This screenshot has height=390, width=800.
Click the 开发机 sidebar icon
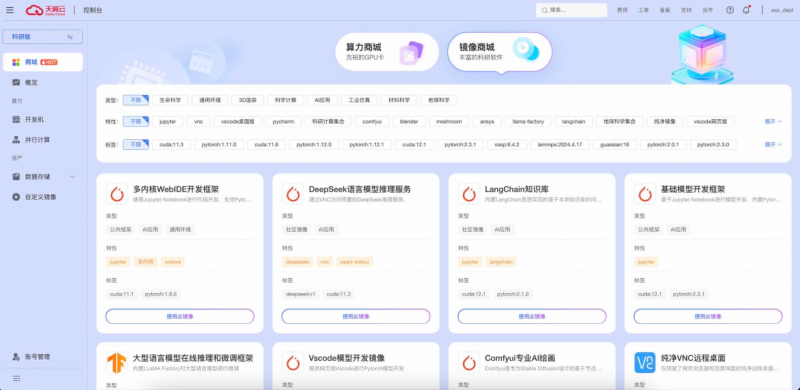tap(16, 119)
